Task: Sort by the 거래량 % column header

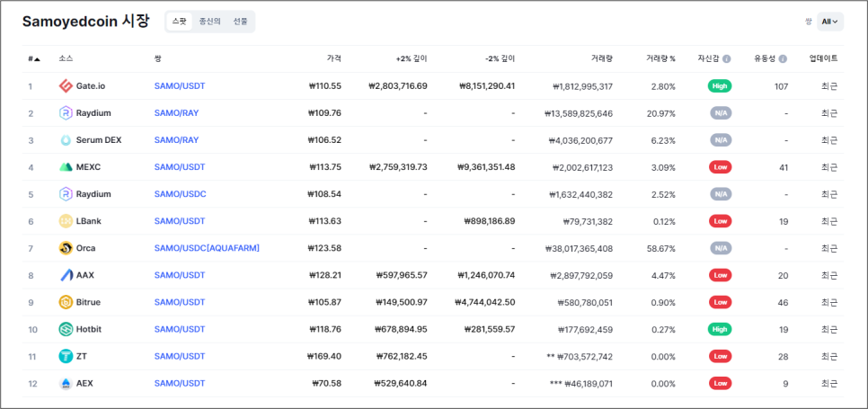Action: [x=660, y=58]
